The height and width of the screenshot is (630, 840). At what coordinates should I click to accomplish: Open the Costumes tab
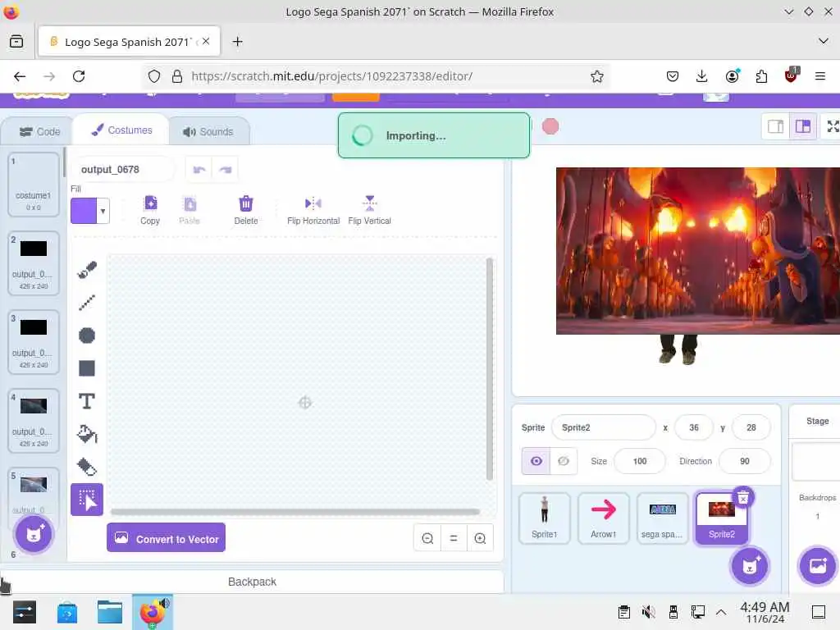(x=121, y=130)
